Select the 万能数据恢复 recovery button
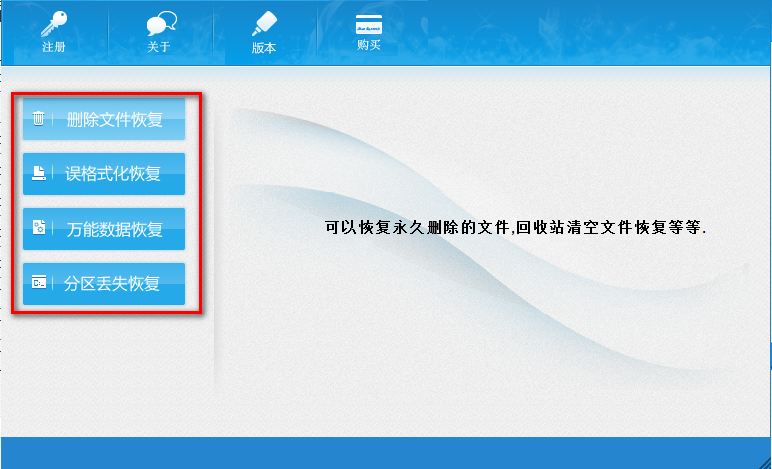Viewport: 772px width, 469px height. tap(104, 229)
